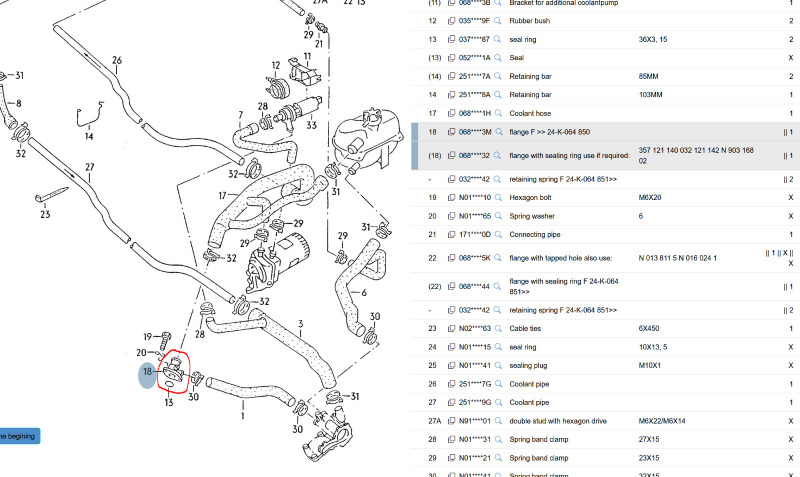
Task: Select callout 20 washer on the diagram
Action: coord(141,353)
